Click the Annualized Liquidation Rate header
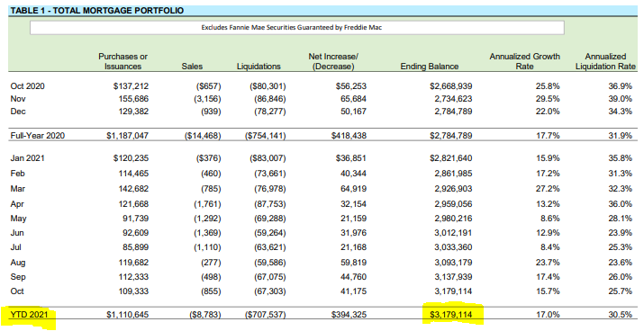 pos(605,61)
